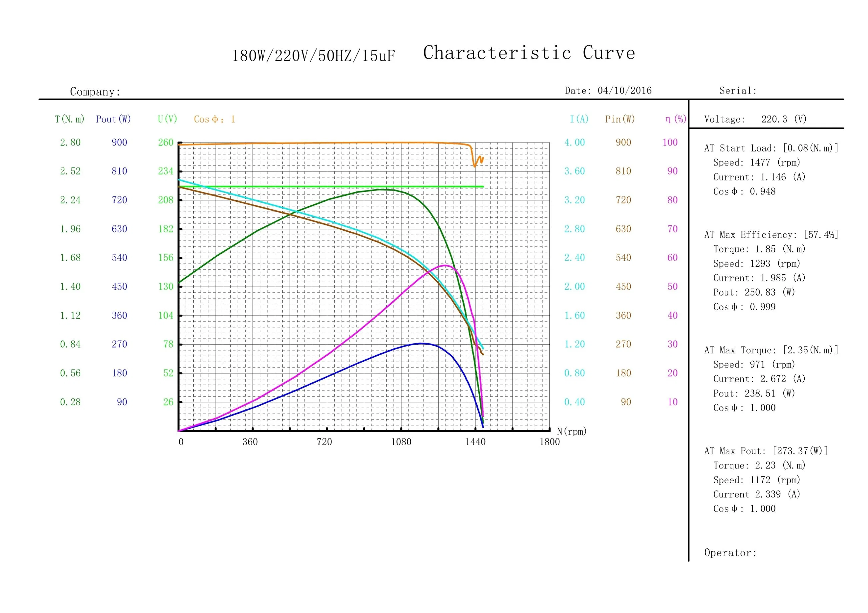The image size is (868, 613).
Task: Click "Pout: 238.51 (W)" value
Action: click(x=754, y=394)
